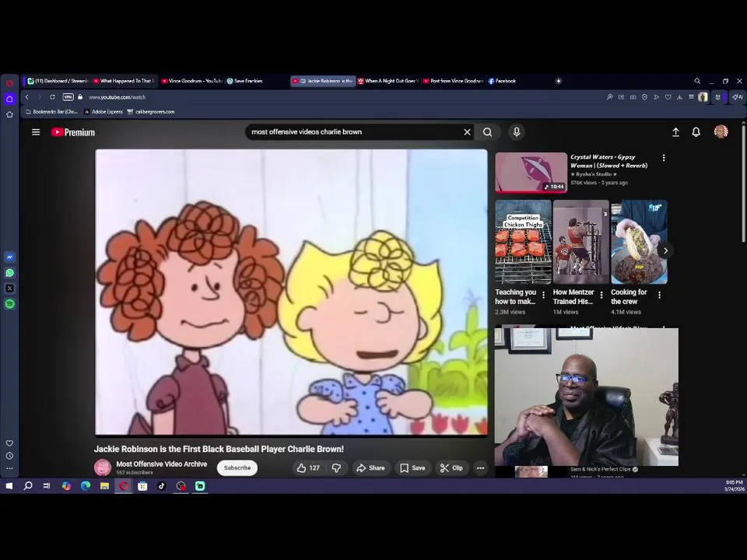
Task: Open options for Crystal Waters video
Action: click(x=664, y=158)
